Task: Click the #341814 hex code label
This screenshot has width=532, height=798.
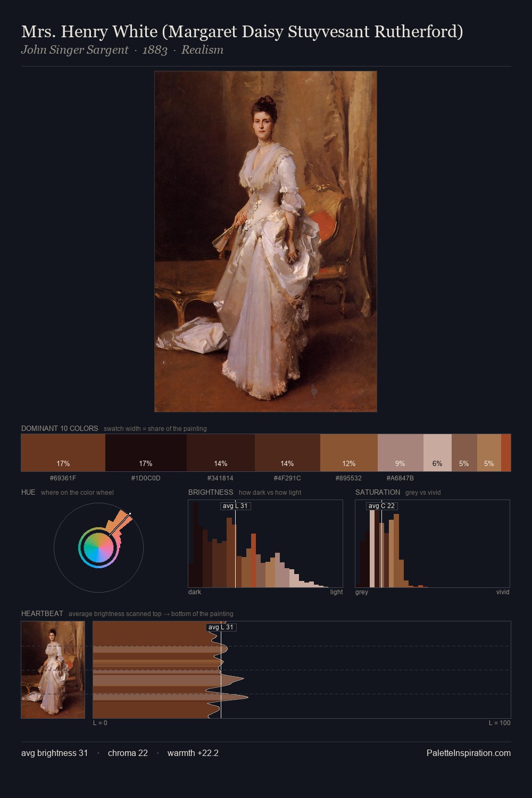Action: (220, 478)
